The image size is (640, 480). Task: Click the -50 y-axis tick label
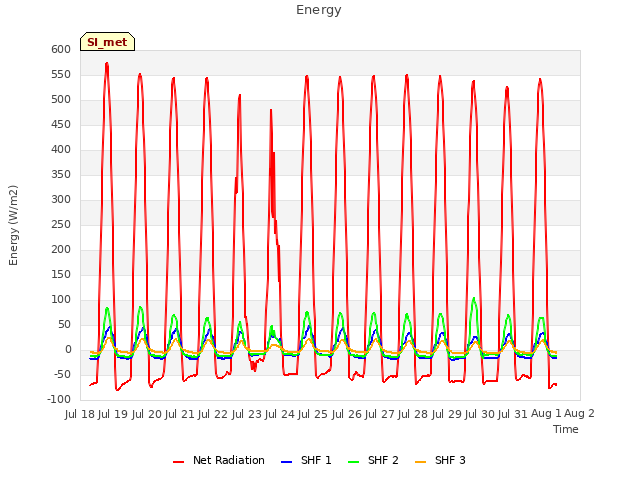point(63,375)
